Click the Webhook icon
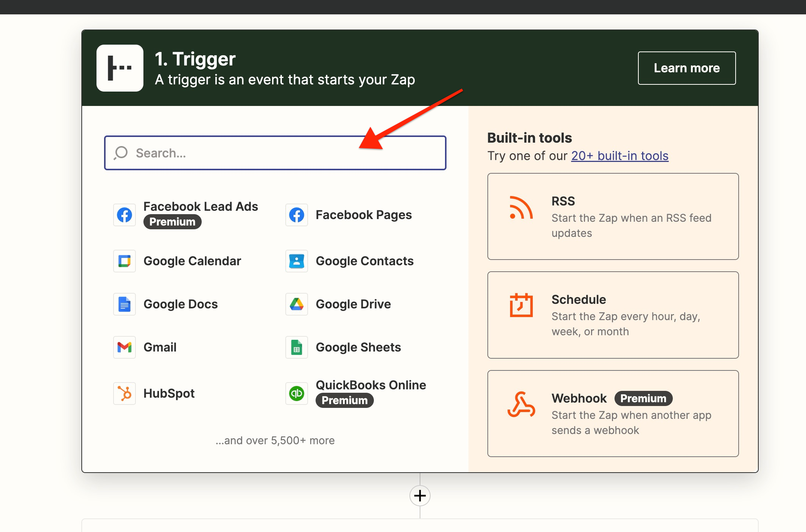806x532 pixels. (x=521, y=404)
